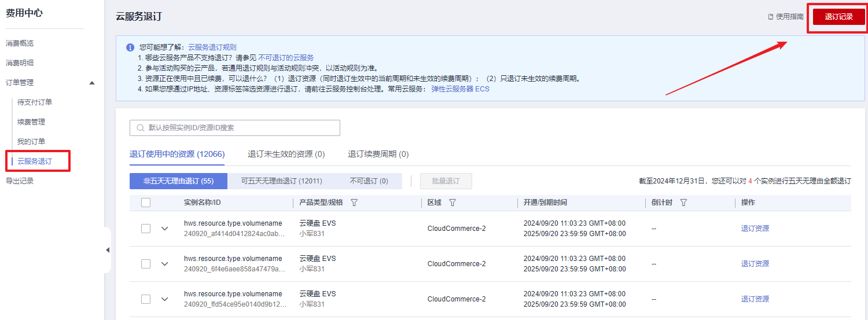Open 续费管理 in the sidebar
Screen dimensions: 868x320
[31, 122]
